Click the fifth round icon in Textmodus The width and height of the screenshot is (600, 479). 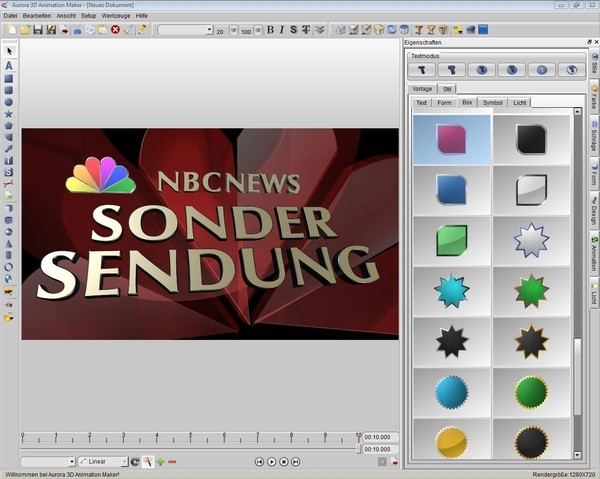pos(541,70)
